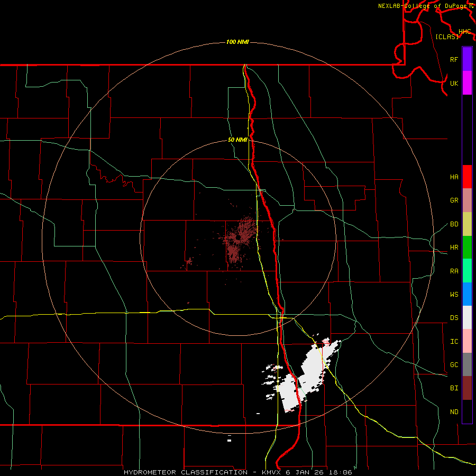Click the 100 NMI range ring label
The height and width of the screenshot is (476, 476).
(237, 42)
